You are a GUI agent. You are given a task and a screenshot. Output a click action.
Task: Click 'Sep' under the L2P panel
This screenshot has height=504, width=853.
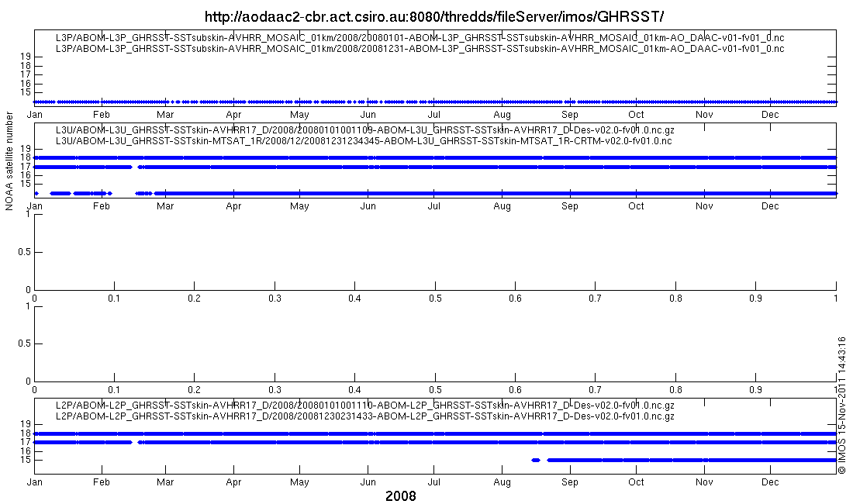[570, 482]
